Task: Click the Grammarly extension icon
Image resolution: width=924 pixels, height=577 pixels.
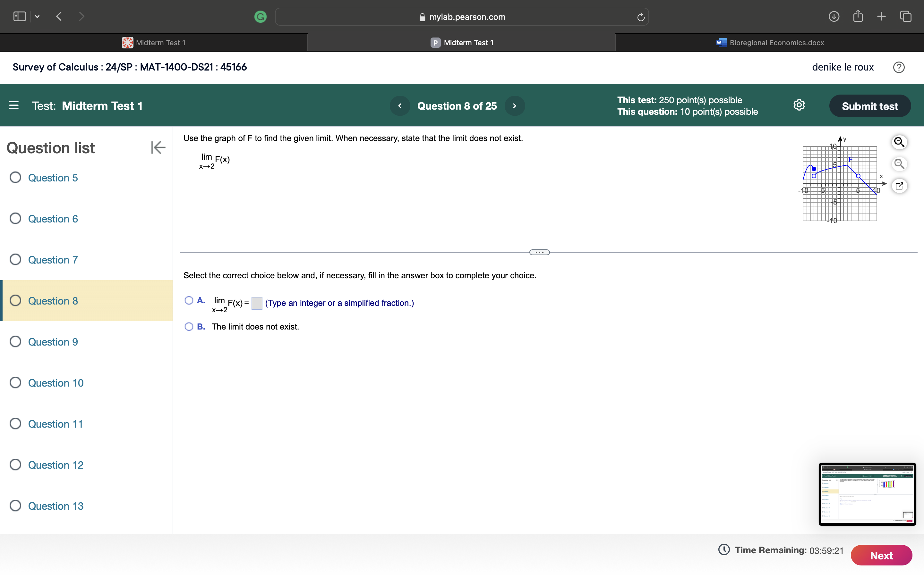Action: (261, 17)
